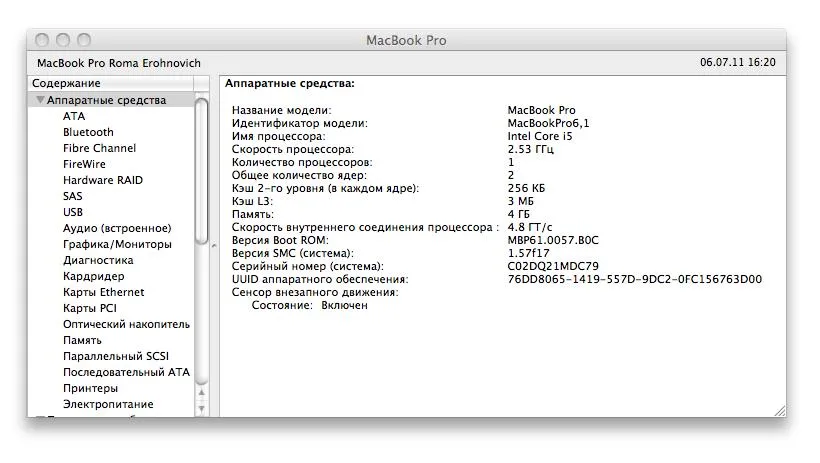Select USB in the sidebar

(73, 212)
